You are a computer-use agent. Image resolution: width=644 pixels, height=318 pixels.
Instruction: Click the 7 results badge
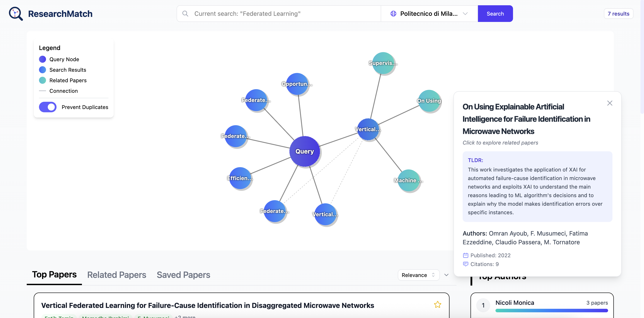click(x=618, y=14)
